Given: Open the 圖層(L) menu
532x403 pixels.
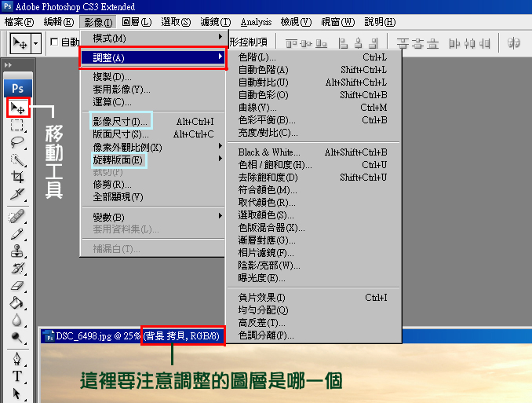Looking at the screenshot, I should [137, 22].
